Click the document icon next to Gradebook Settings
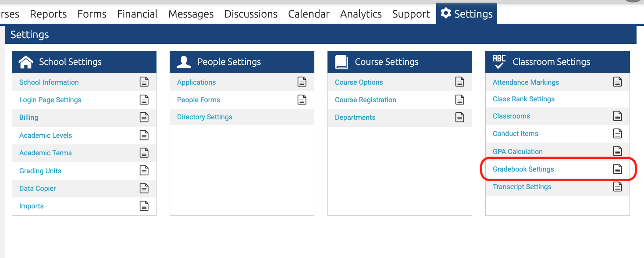The width and height of the screenshot is (644, 258). click(x=618, y=168)
